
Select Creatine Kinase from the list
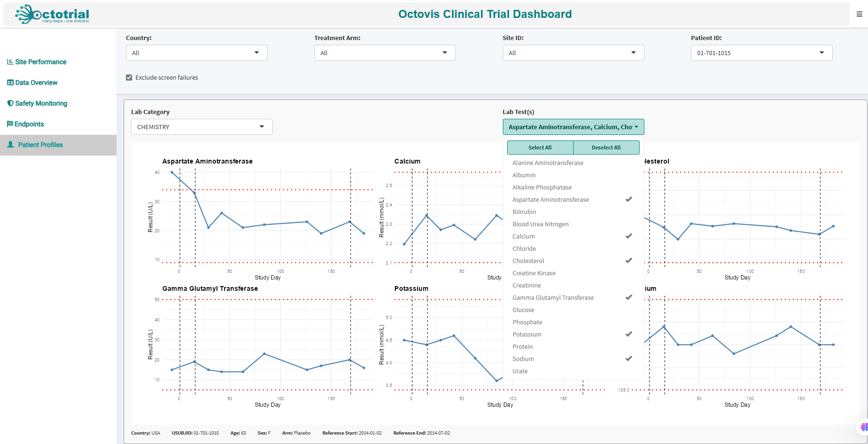534,273
